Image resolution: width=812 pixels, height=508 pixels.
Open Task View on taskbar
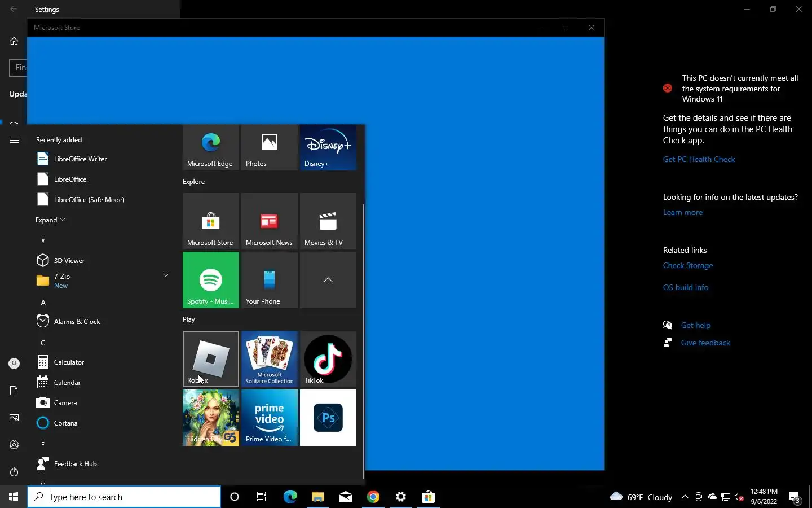262,497
